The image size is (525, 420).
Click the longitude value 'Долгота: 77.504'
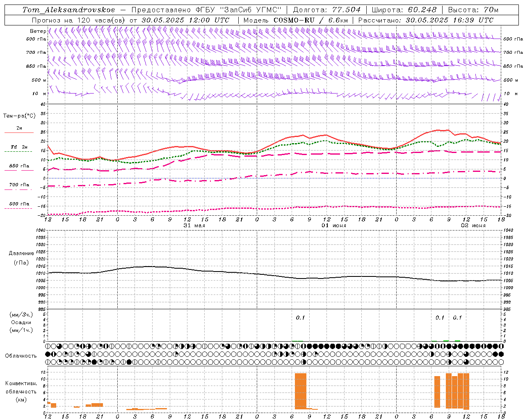(x=327, y=10)
